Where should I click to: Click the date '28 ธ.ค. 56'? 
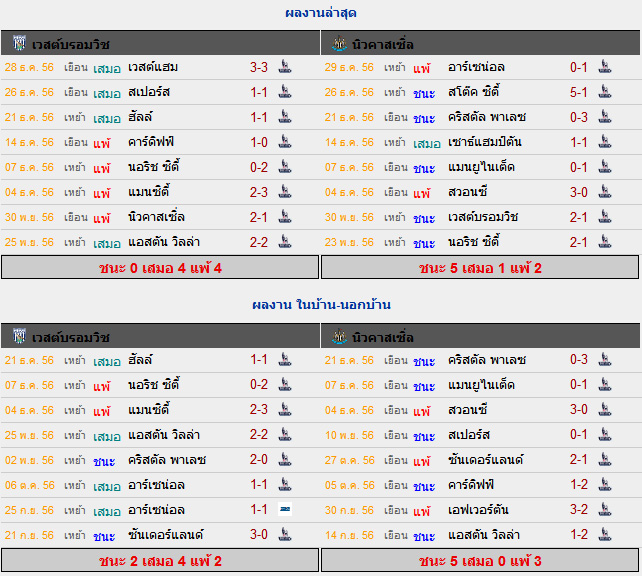[29, 67]
